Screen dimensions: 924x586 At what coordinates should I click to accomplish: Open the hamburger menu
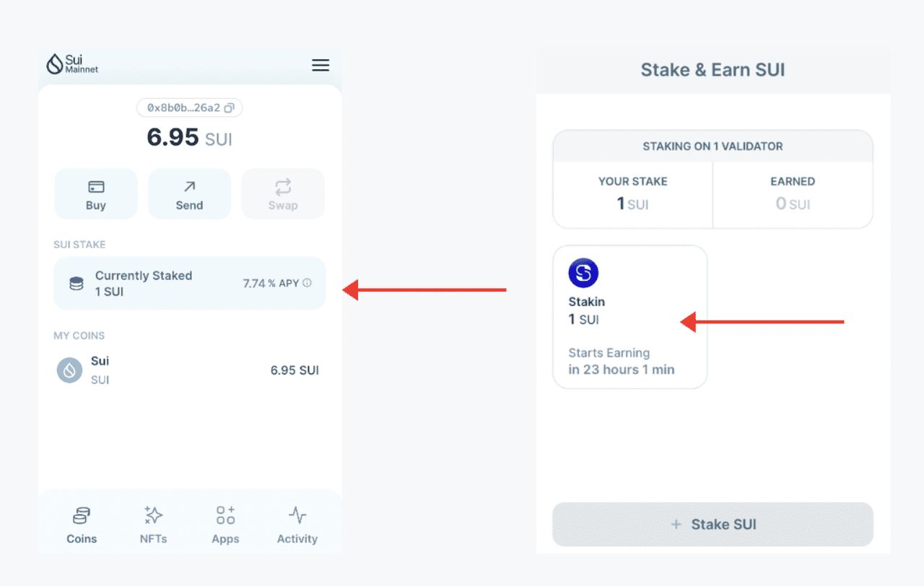pyautogui.click(x=321, y=65)
